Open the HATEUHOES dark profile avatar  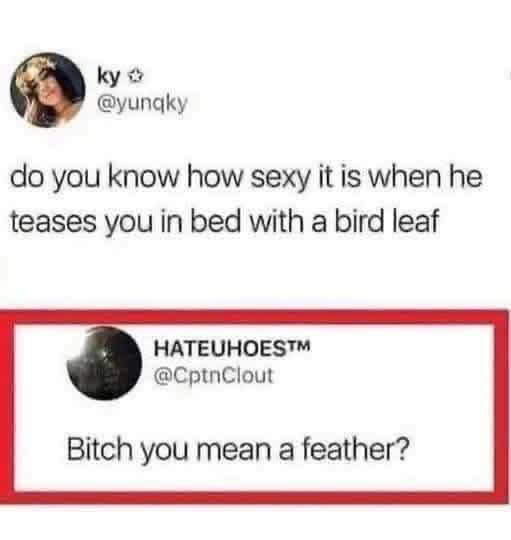(x=104, y=363)
